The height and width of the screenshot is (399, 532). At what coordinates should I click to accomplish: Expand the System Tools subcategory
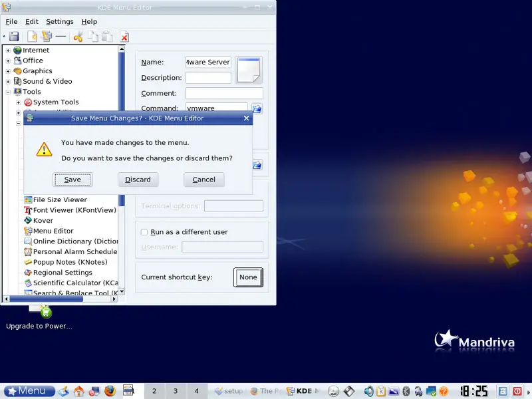pyautogui.click(x=19, y=102)
